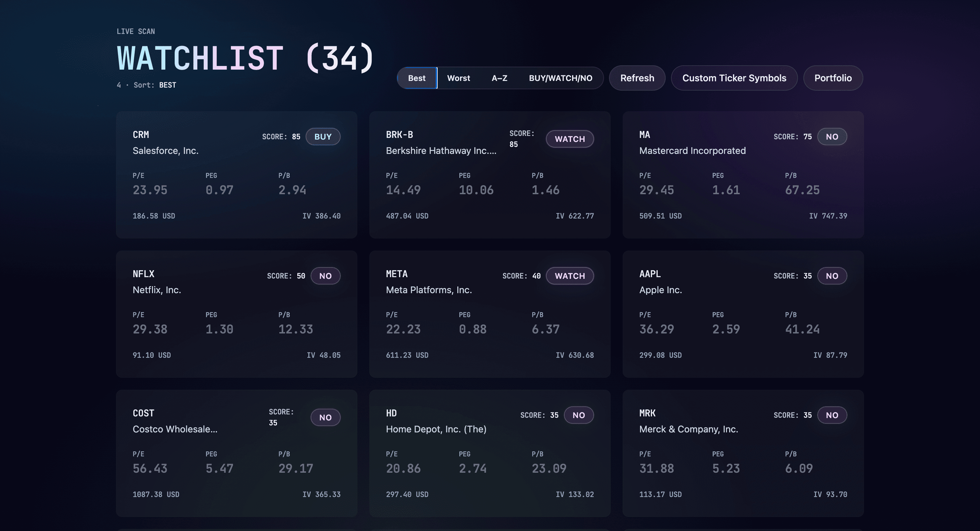The width and height of the screenshot is (980, 531).
Task: Open the Apple Inc. card title
Action: click(x=660, y=289)
